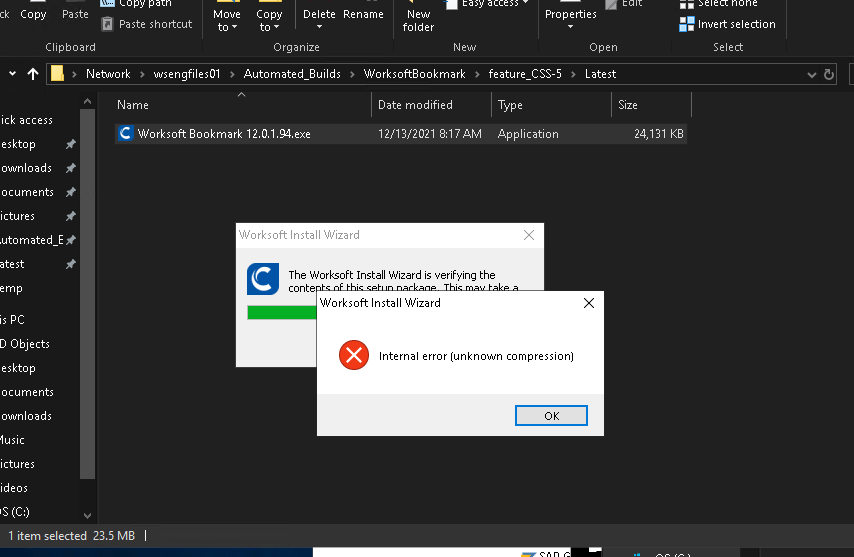The width and height of the screenshot is (854, 557).
Task: Open address bar history dropdown
Action: 812,75
